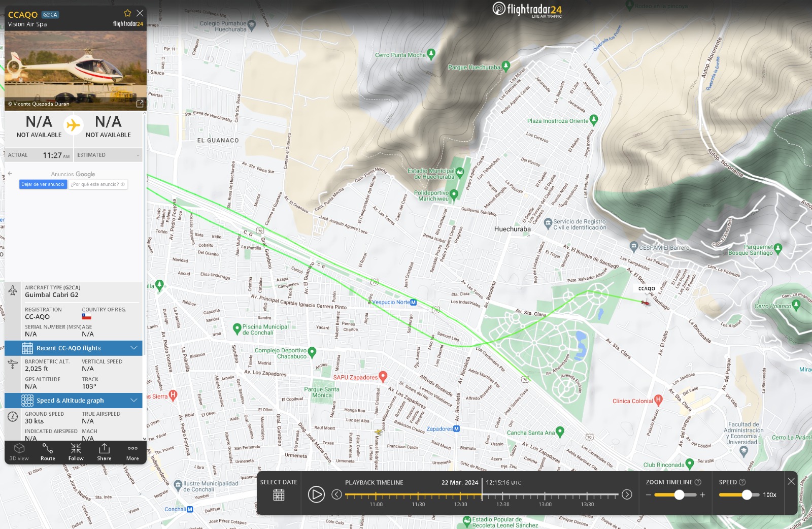Favorite the CCAQO flight with star icon
The image size is (812, 529).
tap(127, 13)
